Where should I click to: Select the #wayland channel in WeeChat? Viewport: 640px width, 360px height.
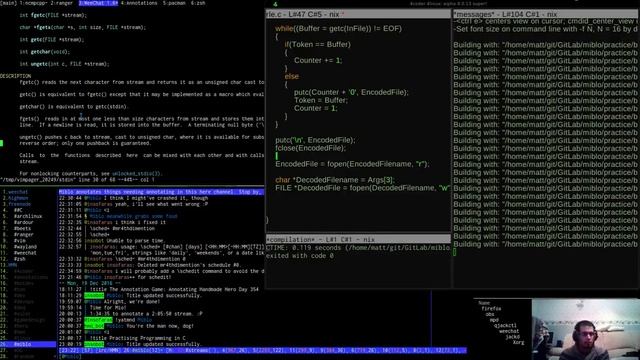click(x=25, y=247)
